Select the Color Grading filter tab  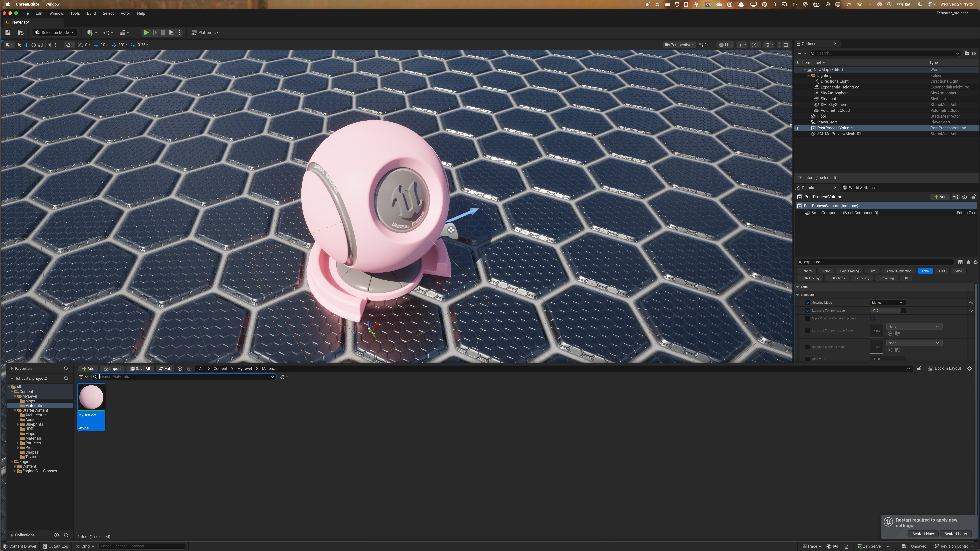849,271
